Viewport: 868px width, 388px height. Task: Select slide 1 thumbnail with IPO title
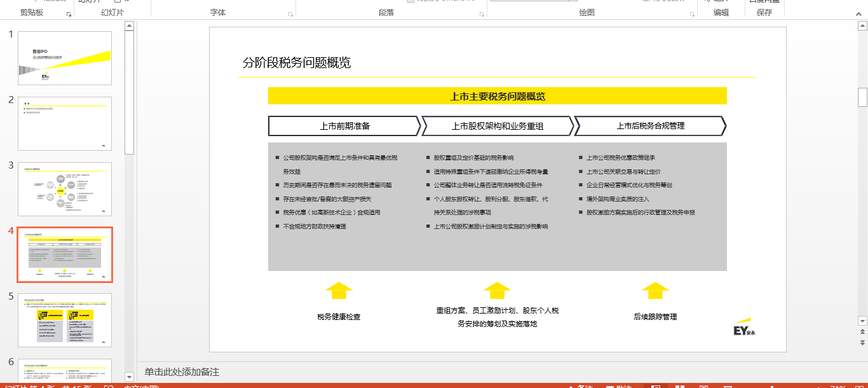(65, 58)
